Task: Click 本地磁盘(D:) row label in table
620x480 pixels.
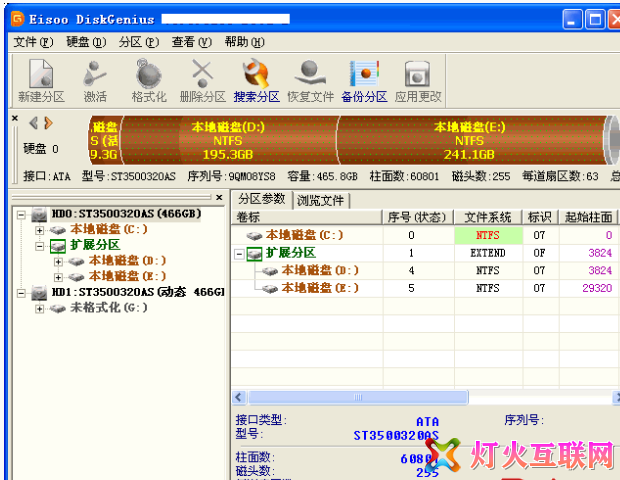Action: click(320, 270)
